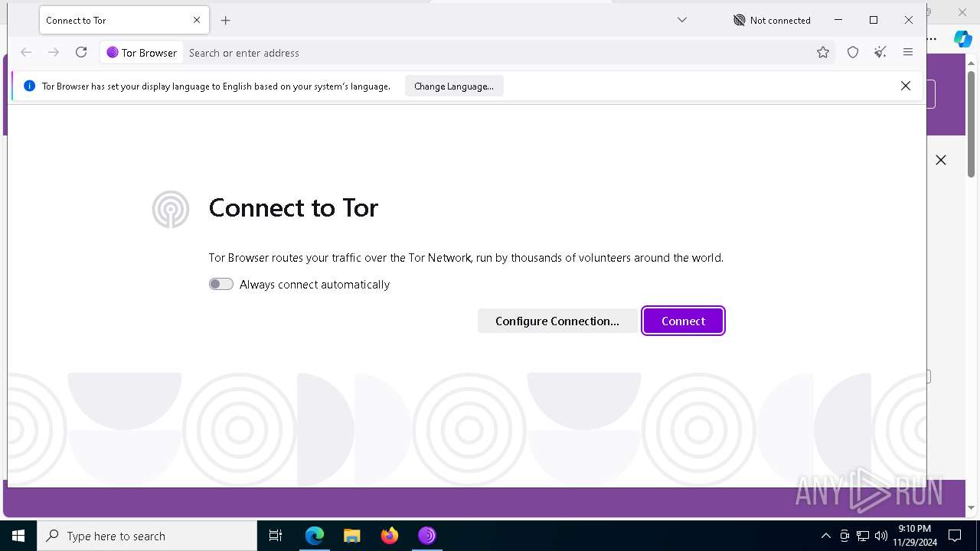
Task: Click the Connect button
Action: 683,321
